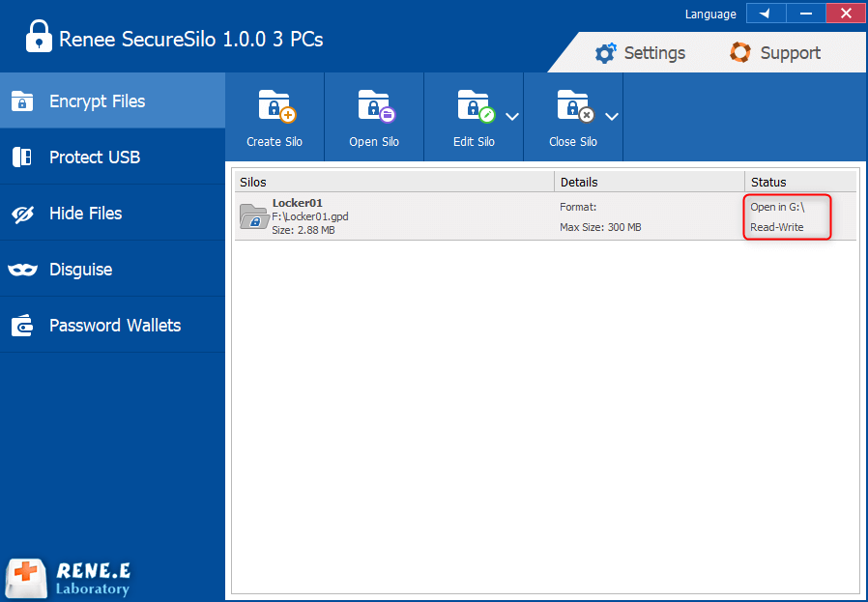
Task: Click the Edit Silo folder icon
Action: point(477,105)
